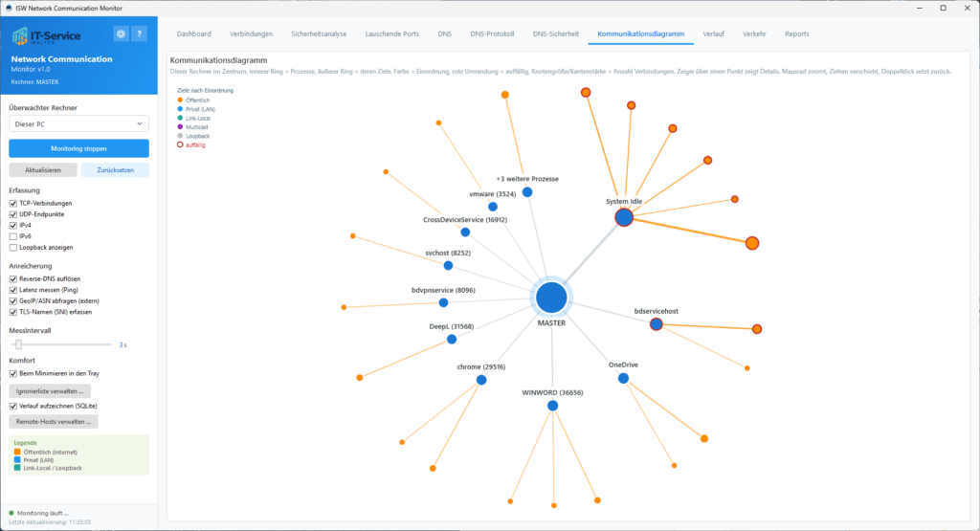Toggle UDP-Endpunkte checkbox
Screen dimensions: 980x531
[13, 214]
